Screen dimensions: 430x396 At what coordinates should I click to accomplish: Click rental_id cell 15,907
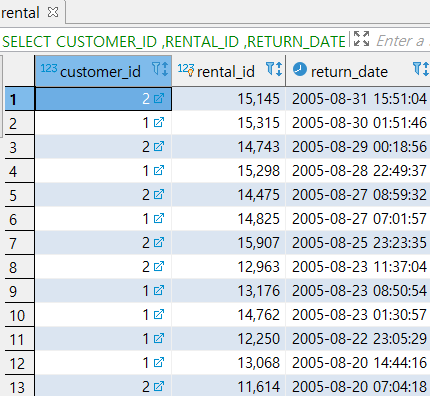pyautogui.click(x=229, y=243)
